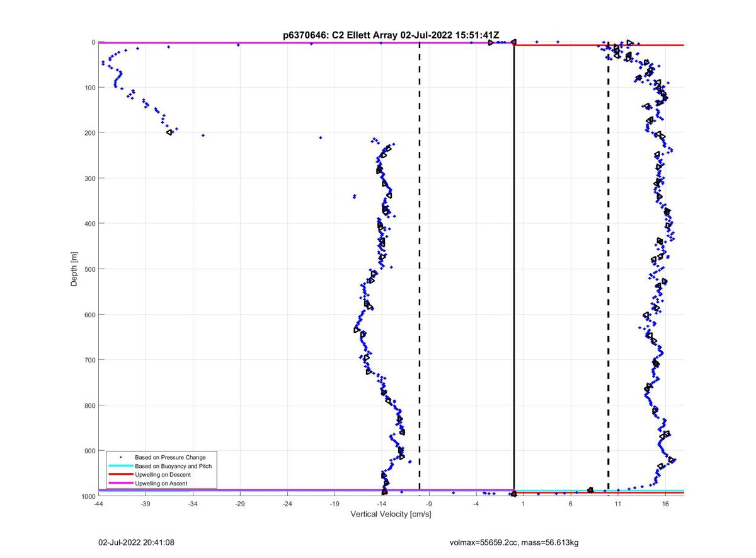756x558 pixels.
Task: Click the y-axis tick label '800'
Action: point(89,405)
